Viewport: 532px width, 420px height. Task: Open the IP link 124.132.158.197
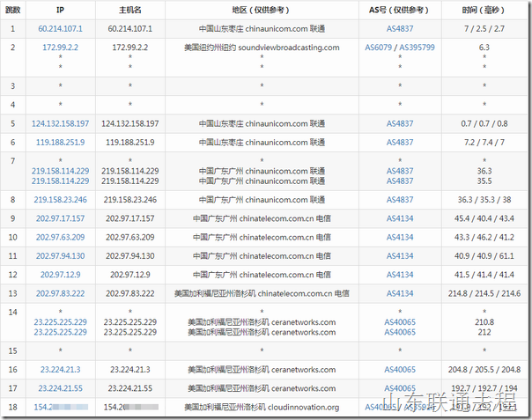[60, 124]
